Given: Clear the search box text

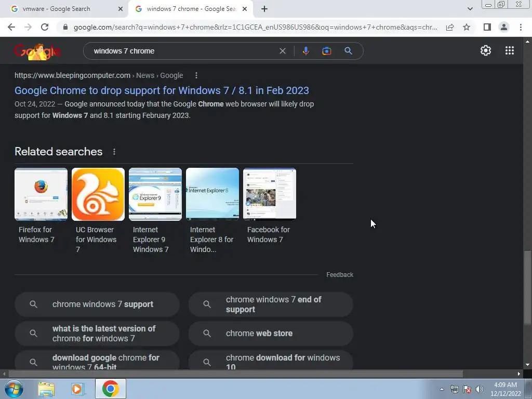Looking at the screenshot, I should [x=282, y=51].
